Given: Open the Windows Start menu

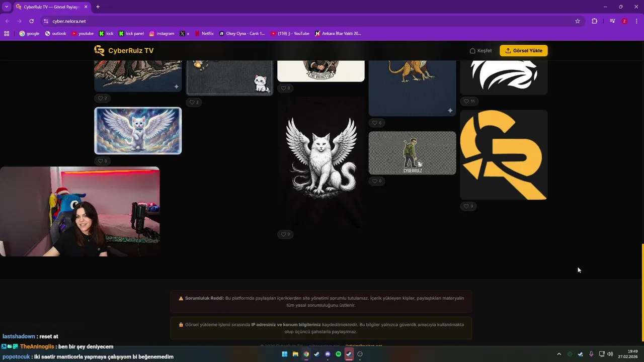Looking at the screenshot, I should click(x=285, y=354).
